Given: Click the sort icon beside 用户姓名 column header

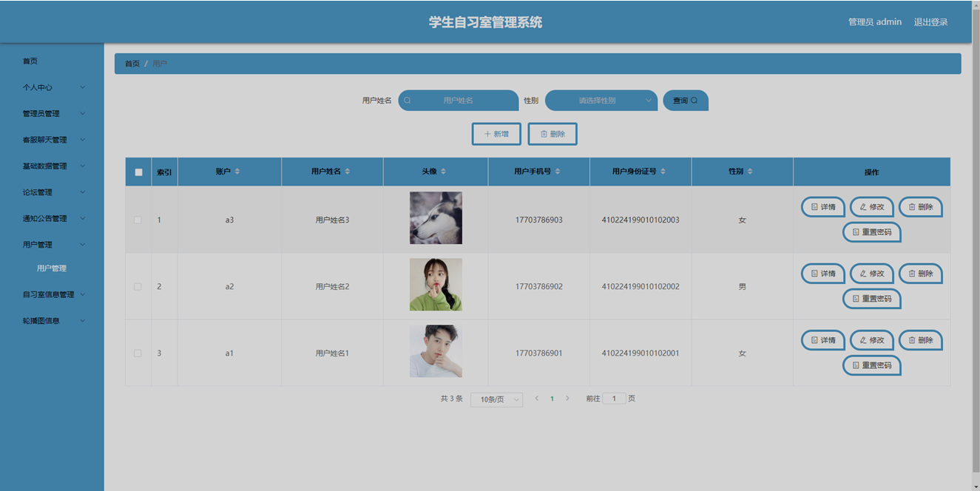Looking at the screenshot, I should (348, 172).
